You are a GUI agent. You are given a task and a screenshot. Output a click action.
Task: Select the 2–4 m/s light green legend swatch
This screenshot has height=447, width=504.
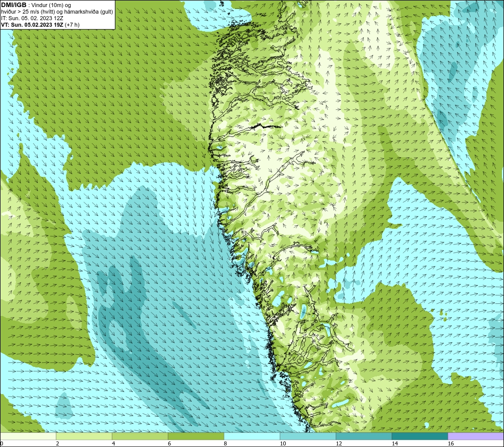pos(84,436)
